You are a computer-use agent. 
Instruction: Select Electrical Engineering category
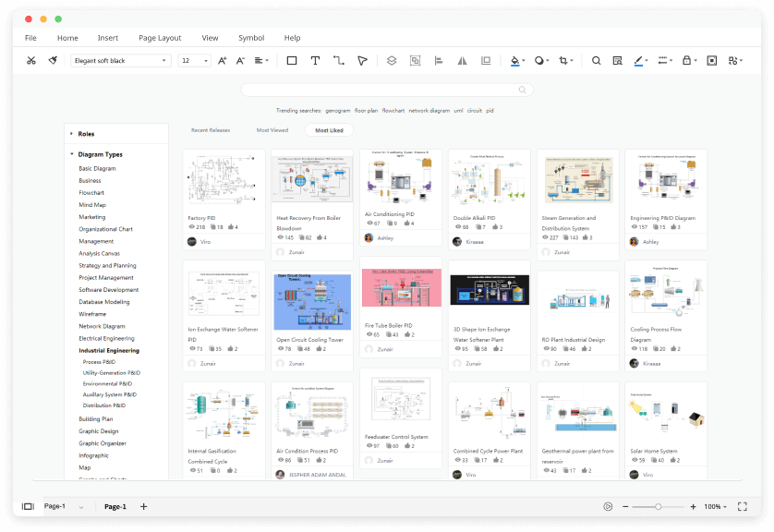[106, 339]
